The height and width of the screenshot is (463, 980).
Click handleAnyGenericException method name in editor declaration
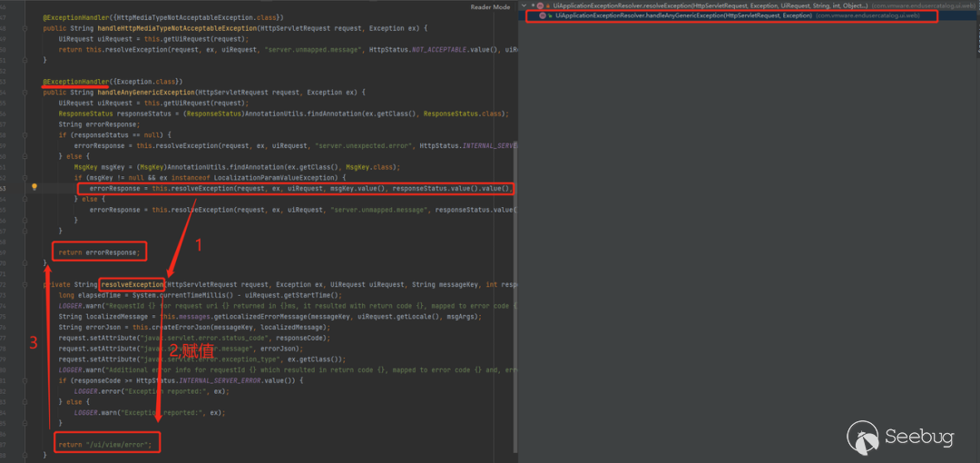[x=145, y=93]
